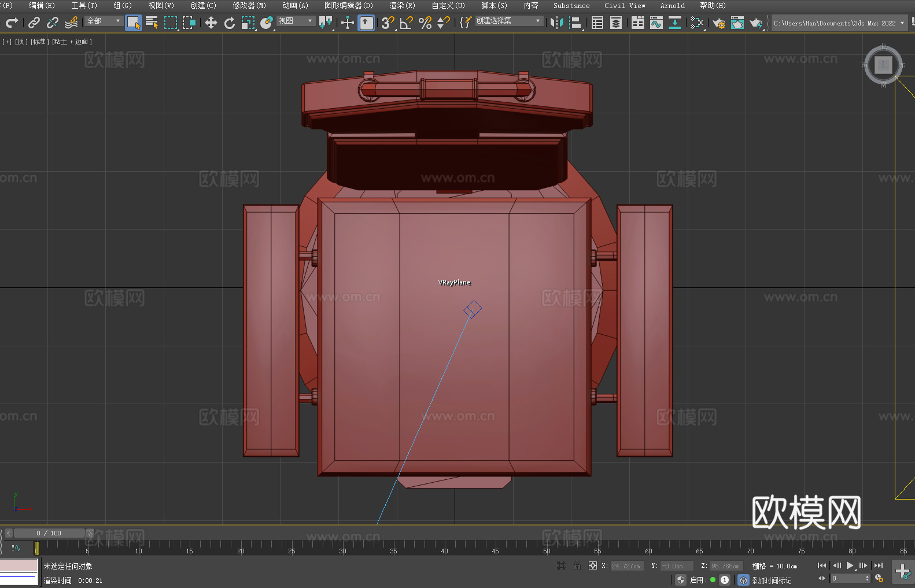Toggle Spinner Snap

click(444, 23)
